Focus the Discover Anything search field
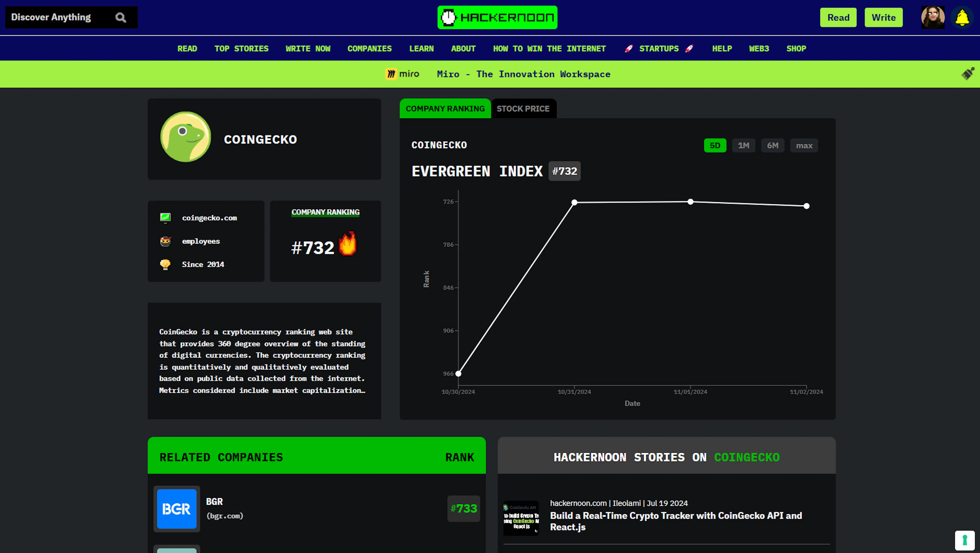 tap(61, 18)
